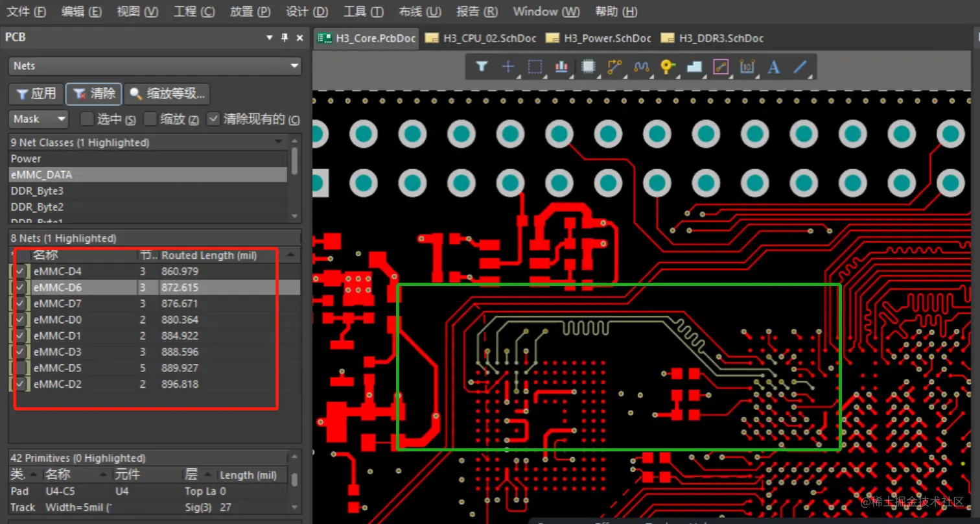Activate the interactive routing tool
Image resolution: width=980 pixels, height=524 pixels.
coord(614,66)
